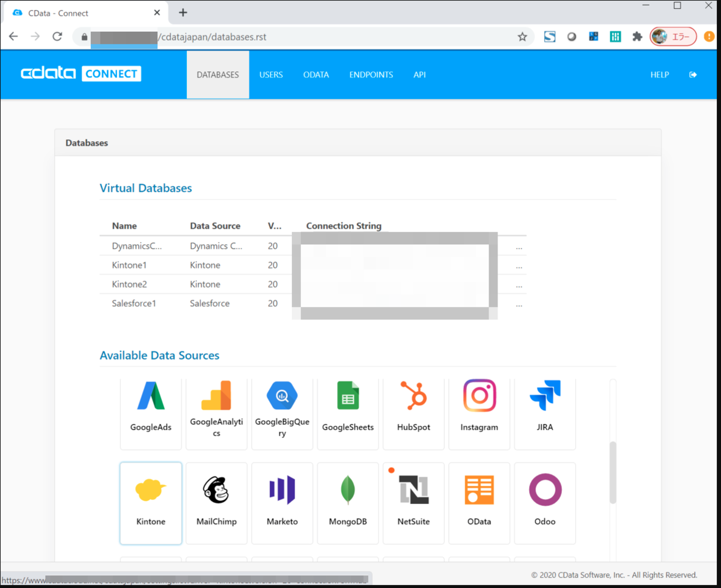The height and width of the screenshot is (588, 721).
Task: Open a new browser tab
Action: tap(183, 13)
